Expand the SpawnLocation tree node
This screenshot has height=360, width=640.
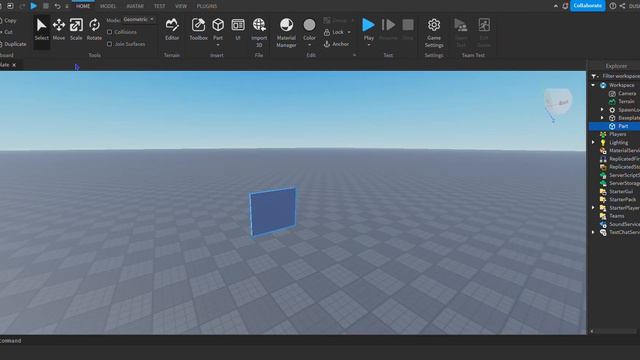602,109
